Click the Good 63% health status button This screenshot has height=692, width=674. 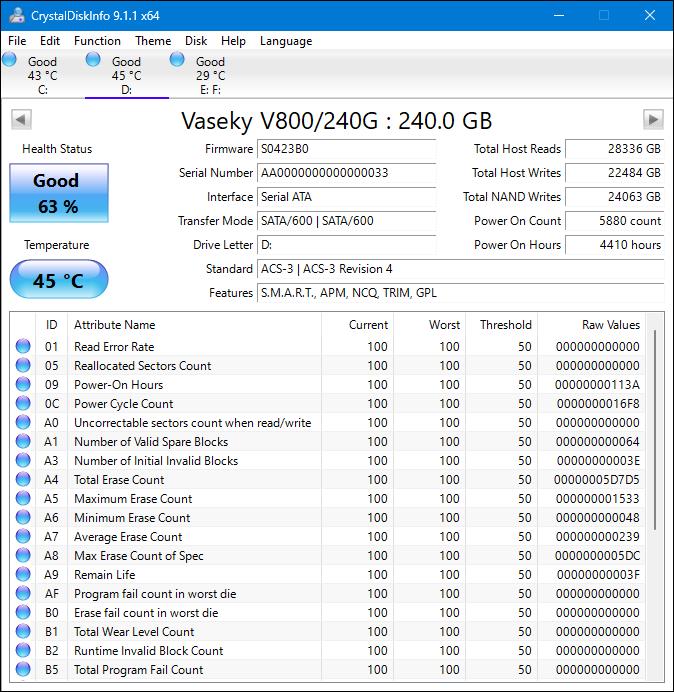[x=58, y=193]
